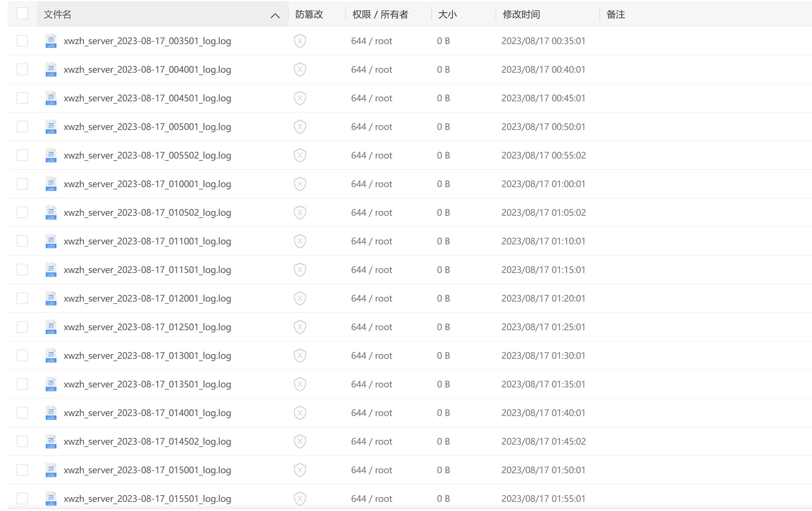The width and height of the screenshot is (812, 511).
Task: Toggle tamper-proof shield for 003501 log file
Action: click(300, 41)
